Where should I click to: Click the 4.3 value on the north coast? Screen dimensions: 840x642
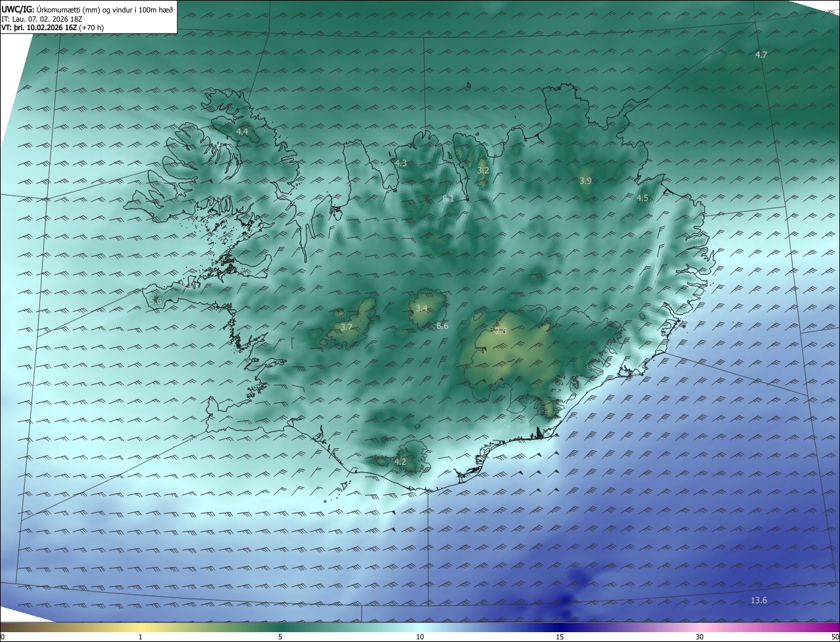tap(400, 163)
